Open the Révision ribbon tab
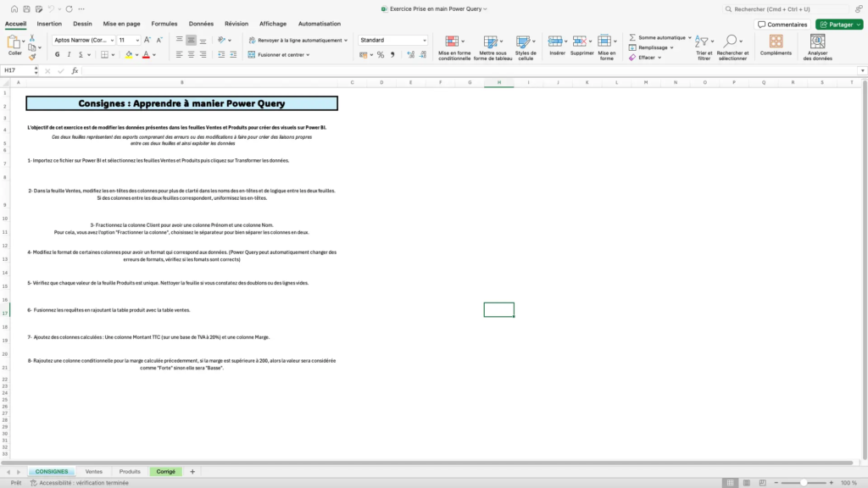The height and width of the screenshot is (488, 868). [x=236, y=24]
